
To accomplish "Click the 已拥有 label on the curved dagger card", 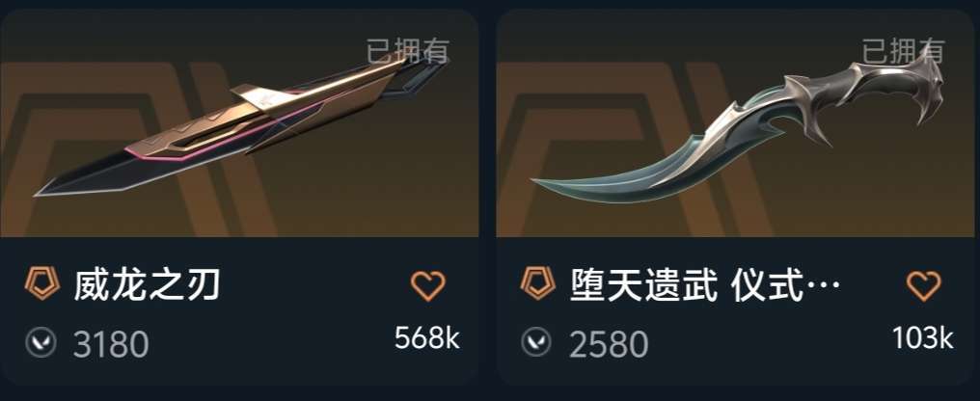I will 903,51.
